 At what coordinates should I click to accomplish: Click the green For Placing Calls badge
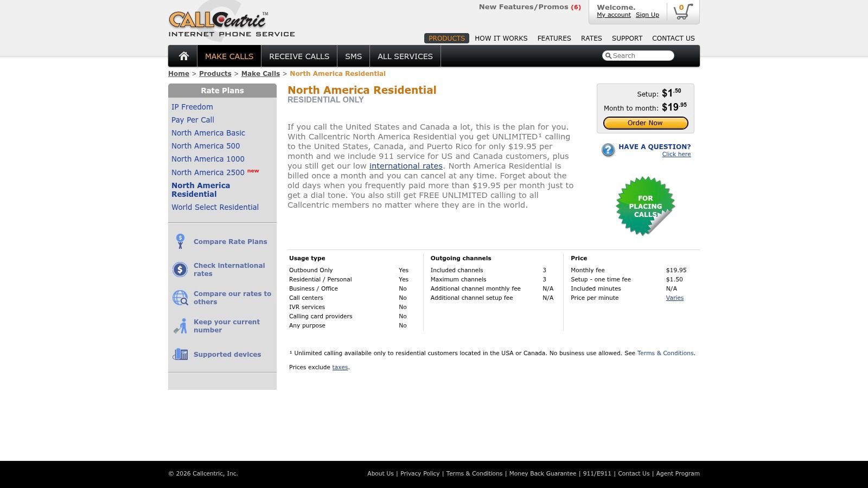[x=646, y=206]
